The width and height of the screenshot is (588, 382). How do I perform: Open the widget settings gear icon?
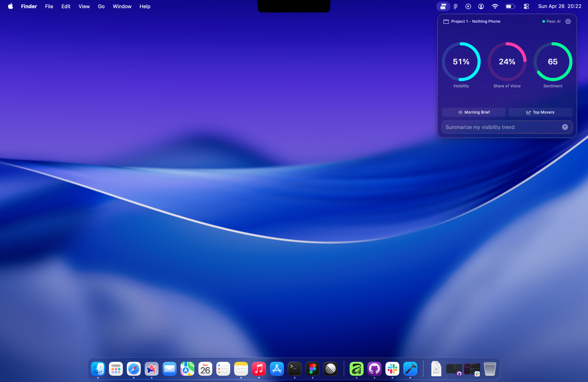pos(568,21)
